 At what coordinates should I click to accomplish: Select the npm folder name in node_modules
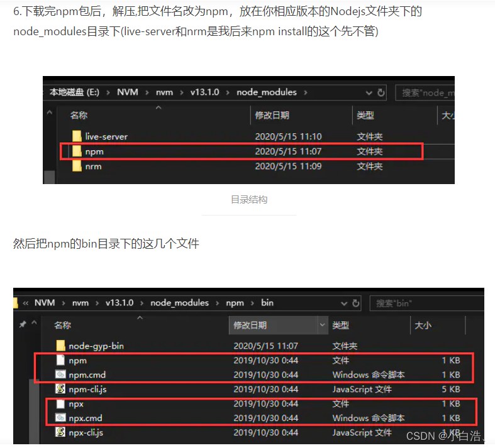coord(94,152)
